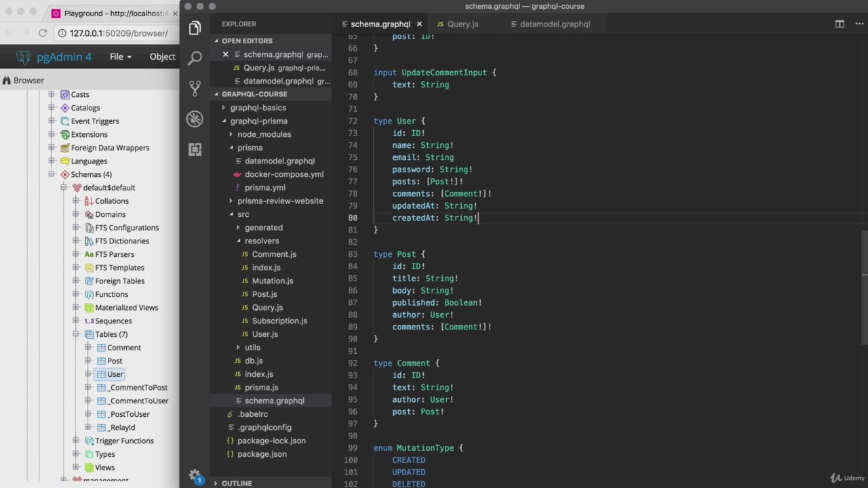Select the Trigger Functions node

click(x=124, y=441)
